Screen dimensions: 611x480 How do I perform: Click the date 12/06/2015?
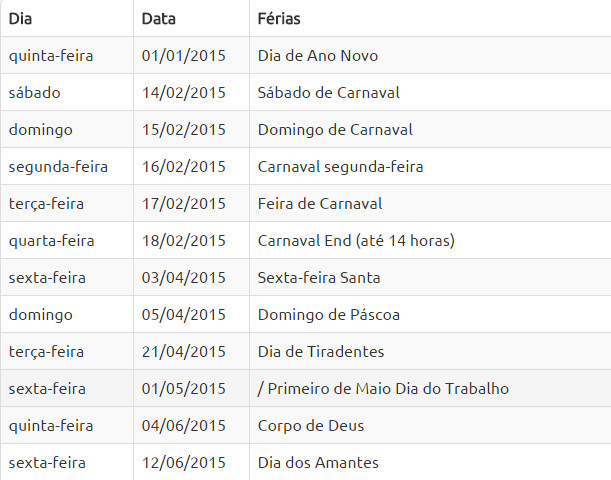point(184,463)
